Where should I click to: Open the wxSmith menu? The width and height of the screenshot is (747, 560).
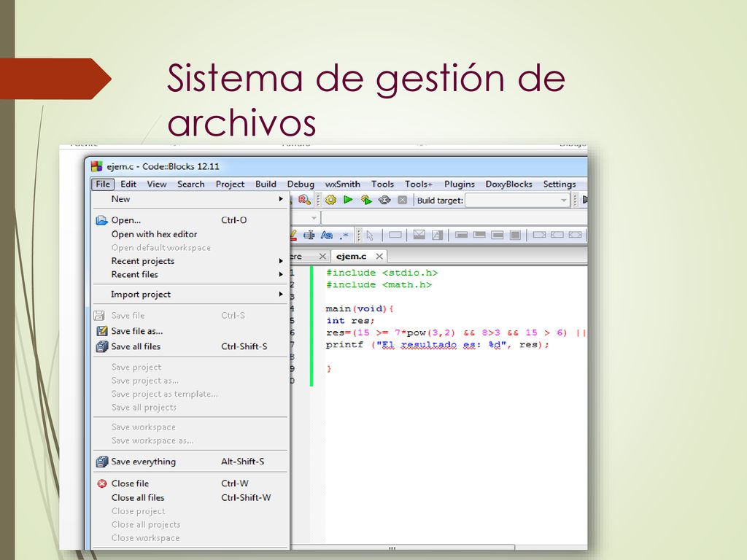pyautogui.click(x=343, y=184)
